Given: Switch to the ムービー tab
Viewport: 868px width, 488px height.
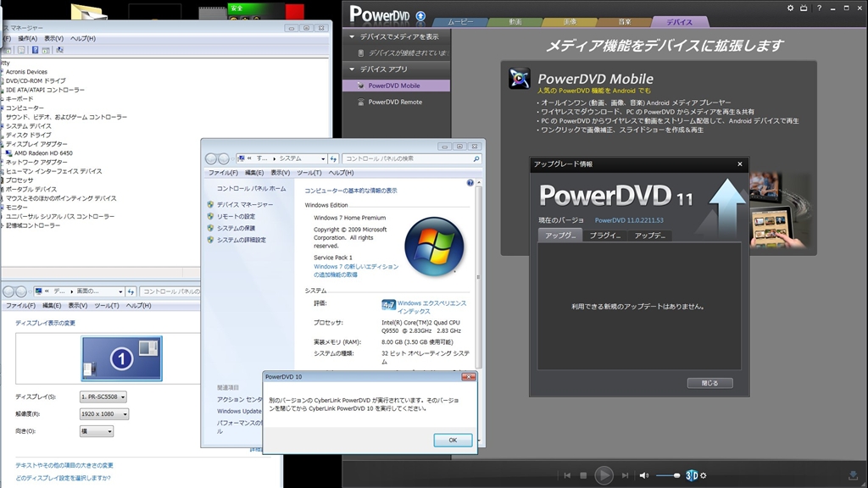Looking at the screenshot, I should tap(460, 21).
